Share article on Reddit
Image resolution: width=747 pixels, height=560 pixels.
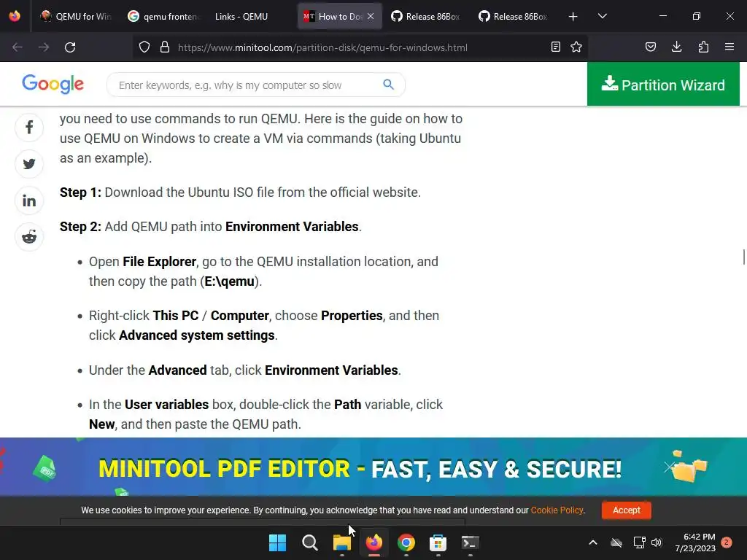click(29, 237)
